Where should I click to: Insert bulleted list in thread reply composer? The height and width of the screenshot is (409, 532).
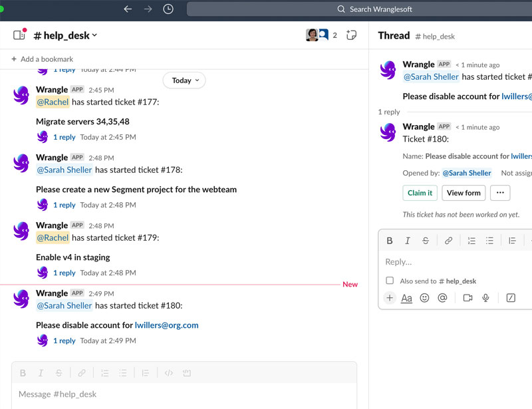(x=489, y=241)
